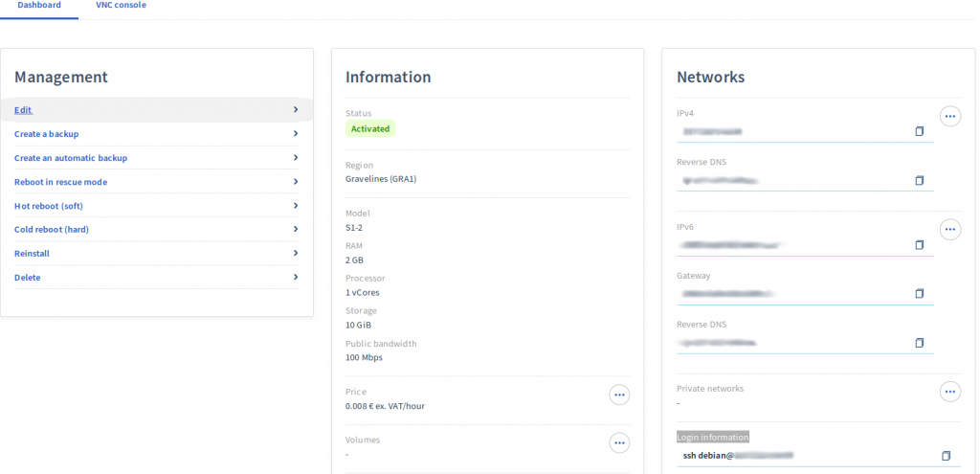Copy the IPv6 address
Viewport: 980px width, 474px height.
click(x=919, y=244)
